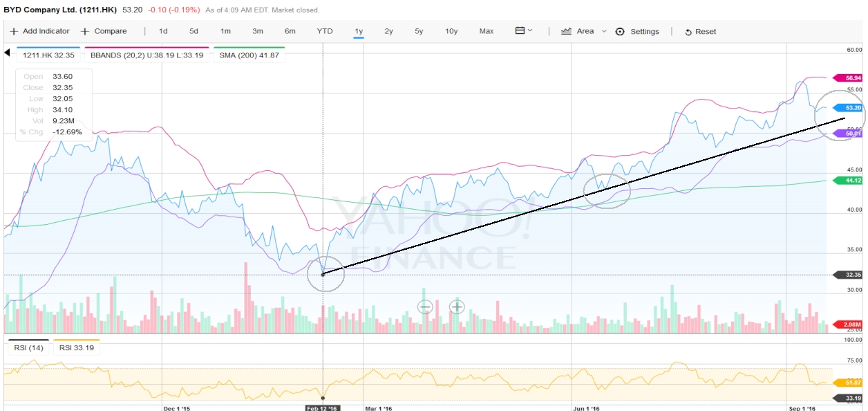Click the 51.87 RSI value tag
The height and width of the screenshot is (411, 868).
(x=848, y=382)
